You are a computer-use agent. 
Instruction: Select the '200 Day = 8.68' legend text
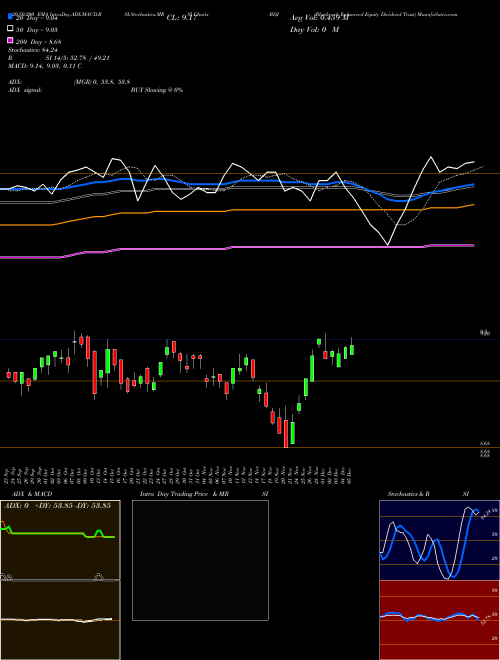click(x=38, y=42)
